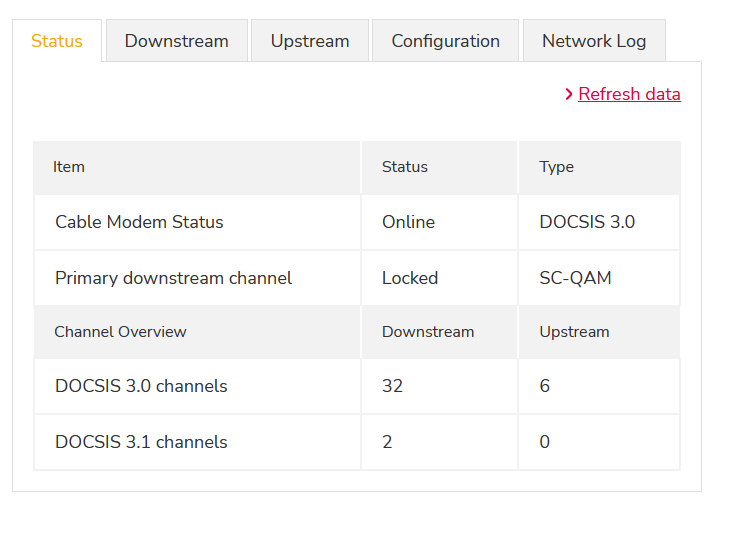The image size is (750, 554).
Task: Click the Channel Overview header cell
Action: 120,332
